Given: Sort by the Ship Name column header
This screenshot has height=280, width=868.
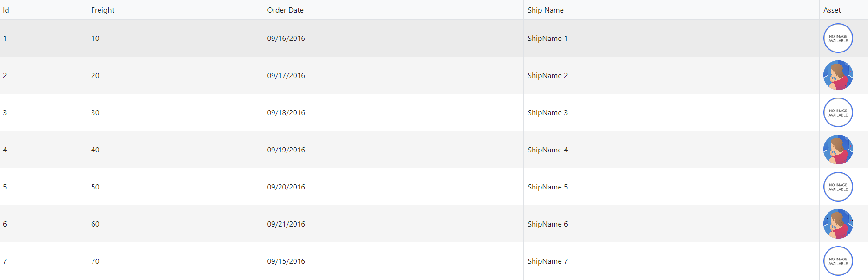Looking at the screenshot, I should click(x=545, y=10).
